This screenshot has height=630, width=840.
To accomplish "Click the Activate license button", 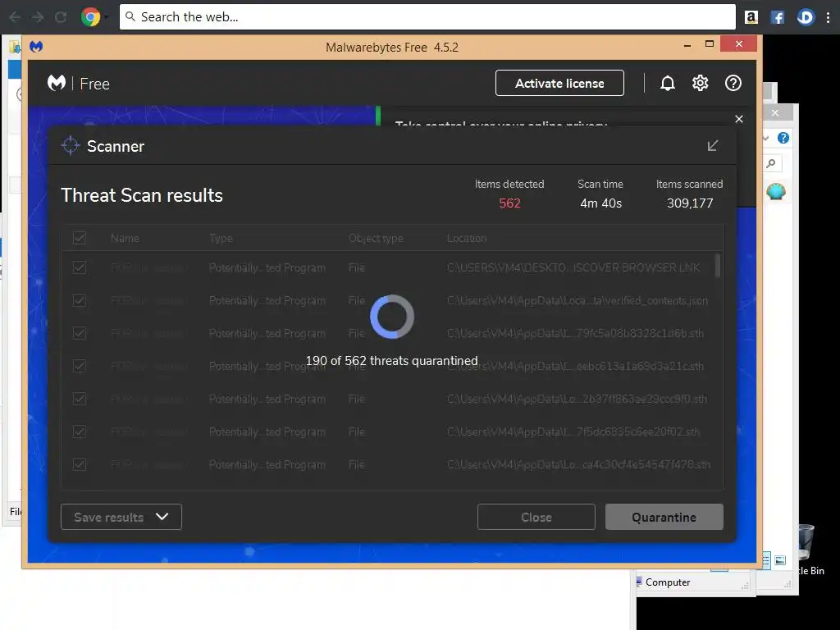I will pos(559,83).
